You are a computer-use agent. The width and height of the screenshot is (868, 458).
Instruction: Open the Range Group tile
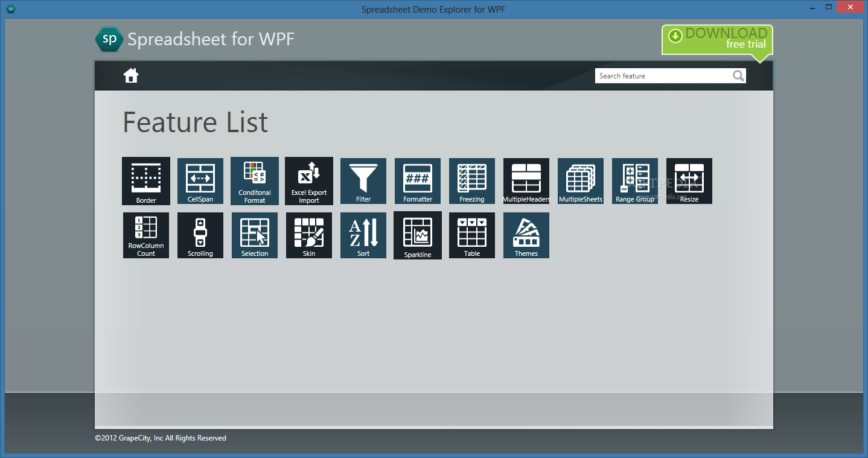tap(635, 181)
